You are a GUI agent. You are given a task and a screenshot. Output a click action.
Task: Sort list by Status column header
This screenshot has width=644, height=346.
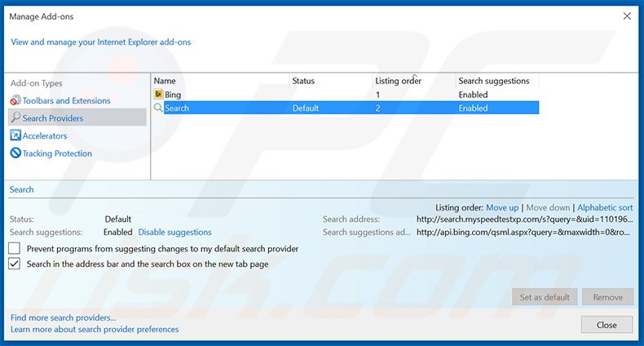point(303,81)
